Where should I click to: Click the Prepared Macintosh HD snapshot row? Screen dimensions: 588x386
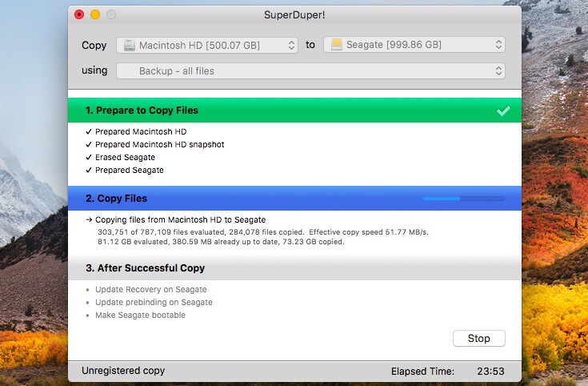coord(155,145)
